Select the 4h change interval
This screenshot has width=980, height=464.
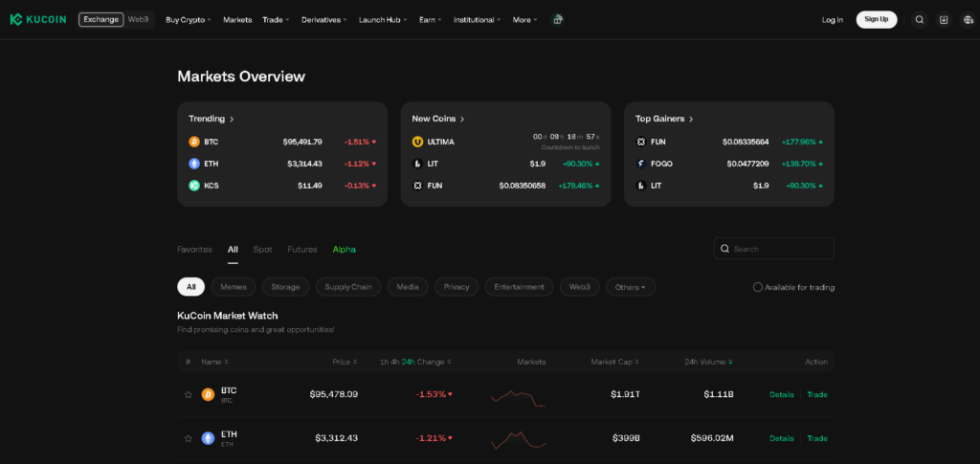(x=394, y=363)
